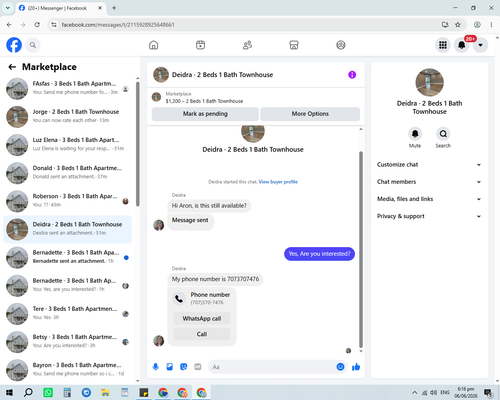Open File Explorer from the taskbar
Image resolution: width=500 pixels, height=400 pixels.
point(105,392)
